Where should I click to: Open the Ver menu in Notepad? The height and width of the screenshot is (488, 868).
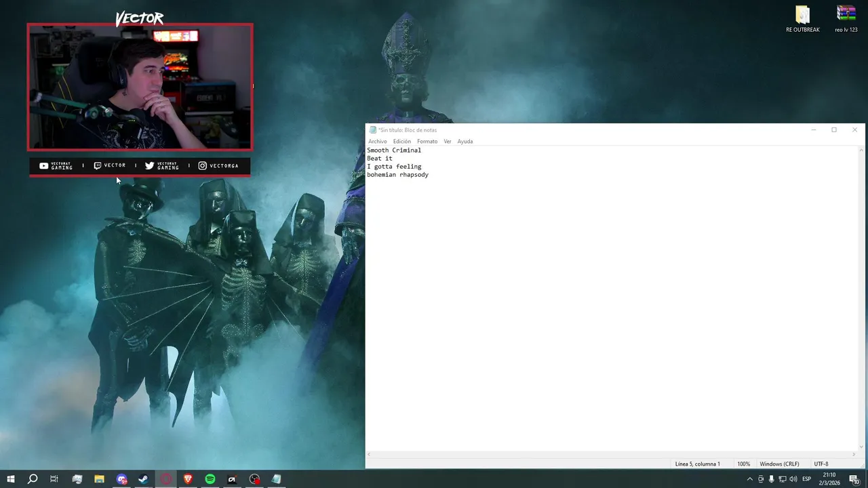[x=448, y=142]
